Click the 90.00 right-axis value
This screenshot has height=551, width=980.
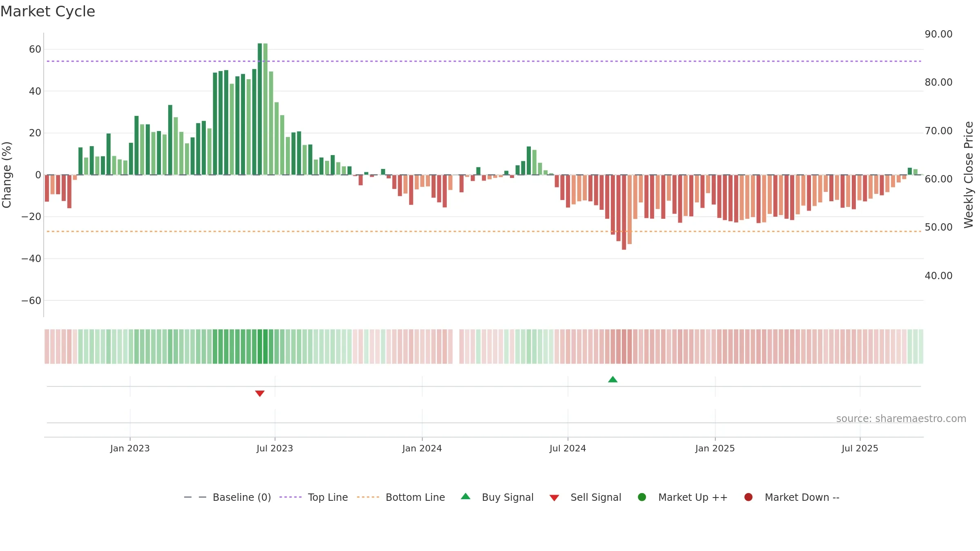tap(938, 34)
